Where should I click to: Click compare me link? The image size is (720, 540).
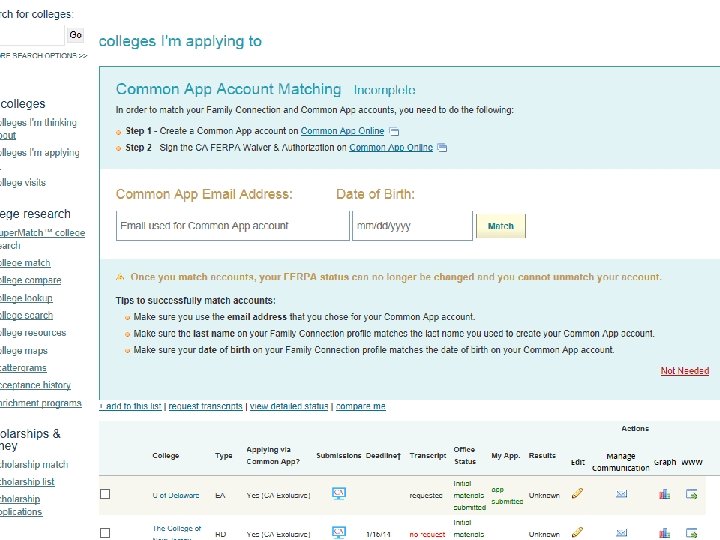pyautogui.click(x=360, y=406)
